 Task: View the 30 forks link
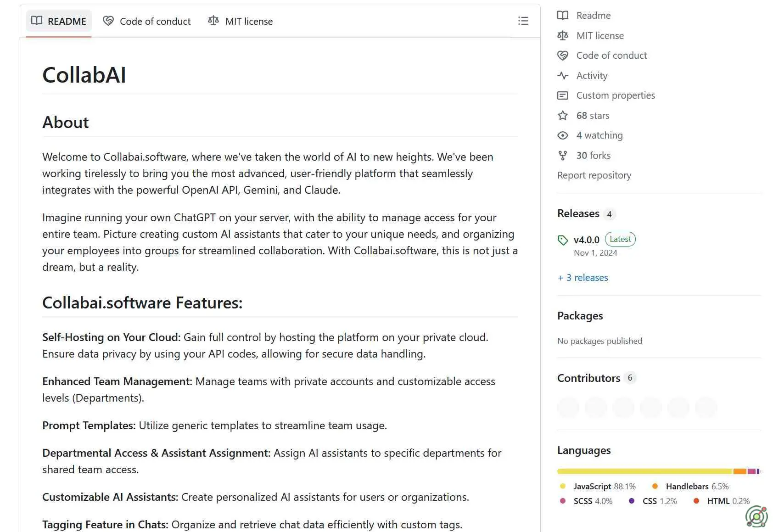(x=593, y=155)
